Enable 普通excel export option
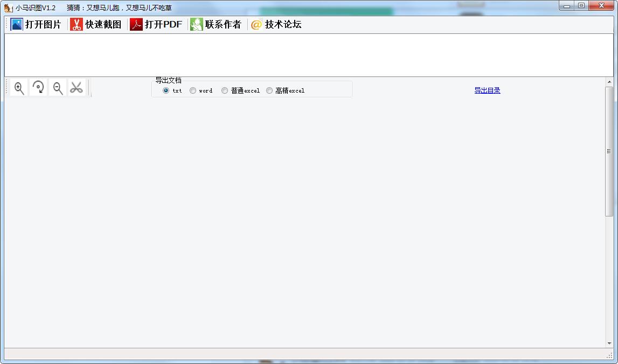Image resolution: width=618 pixels, height=364 pixels. 225,90
